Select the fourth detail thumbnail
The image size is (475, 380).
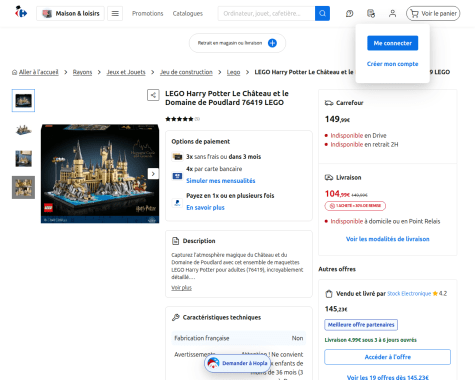click(x=23, y=187)
